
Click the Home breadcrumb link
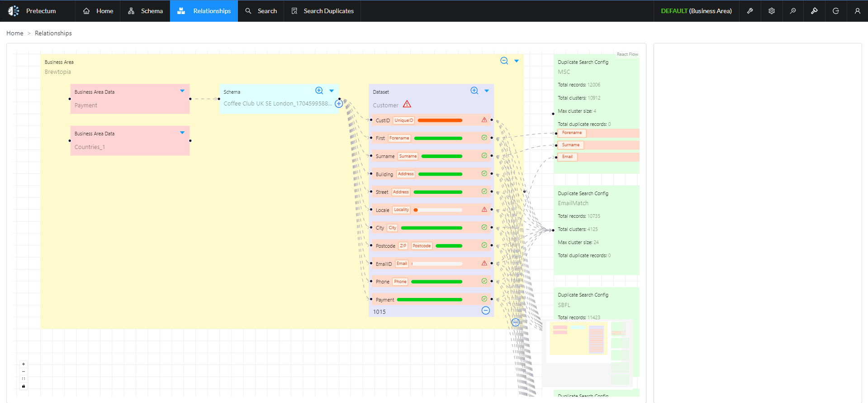[15, 33]
